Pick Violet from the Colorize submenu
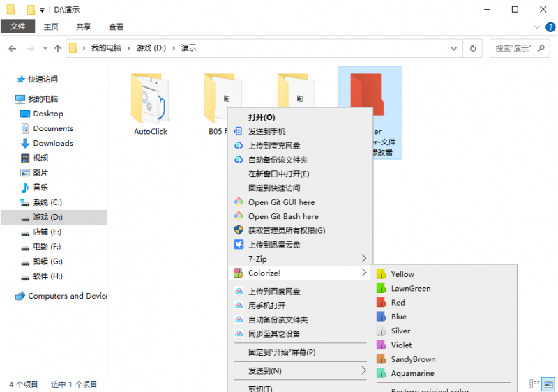The height and width of the screenshot is (392, 558). point(444,345)
